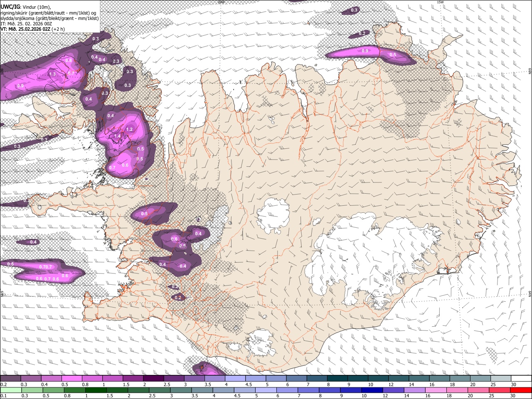
Task: Click the "0.1" label of lower legend scale
Action: pyautogui.click(x=3, y=396)
